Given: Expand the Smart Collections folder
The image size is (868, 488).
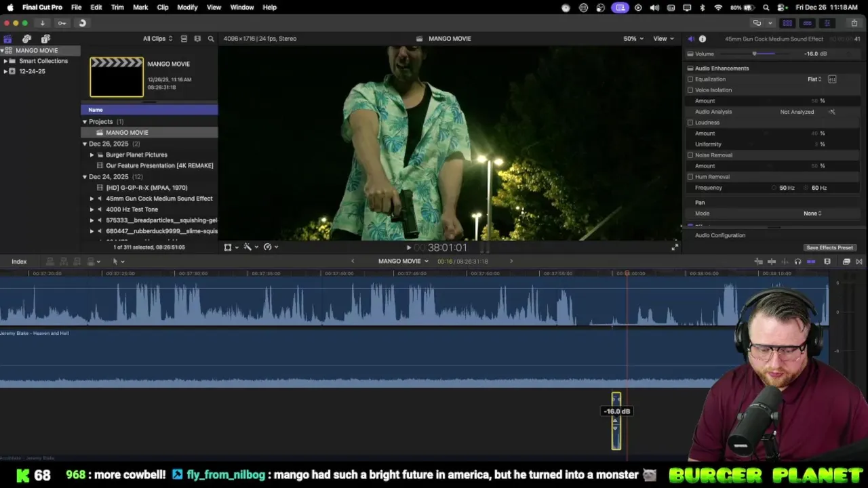Looking at the screenshot, I should click(5, 61).
